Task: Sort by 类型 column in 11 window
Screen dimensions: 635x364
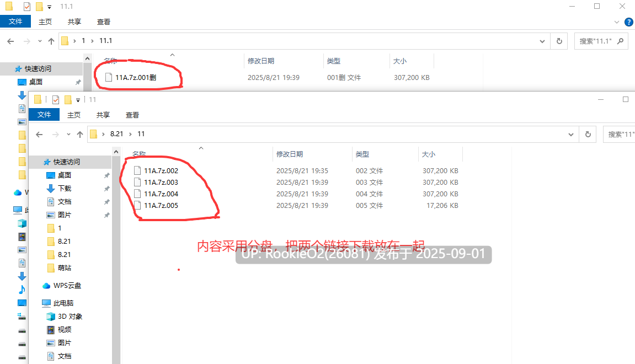Action: pos(362,154)
